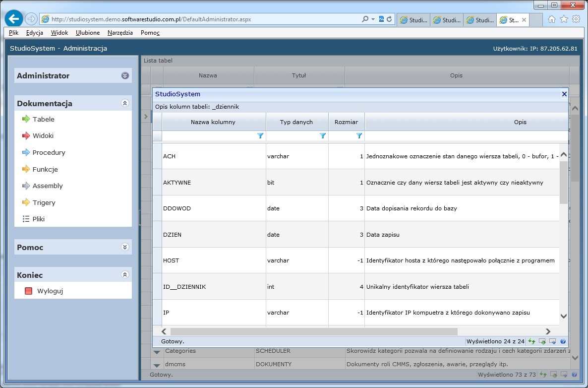Screen dimensions: 588x388
Task: Click the Pliki list icon
Action: tap(26, 219)
